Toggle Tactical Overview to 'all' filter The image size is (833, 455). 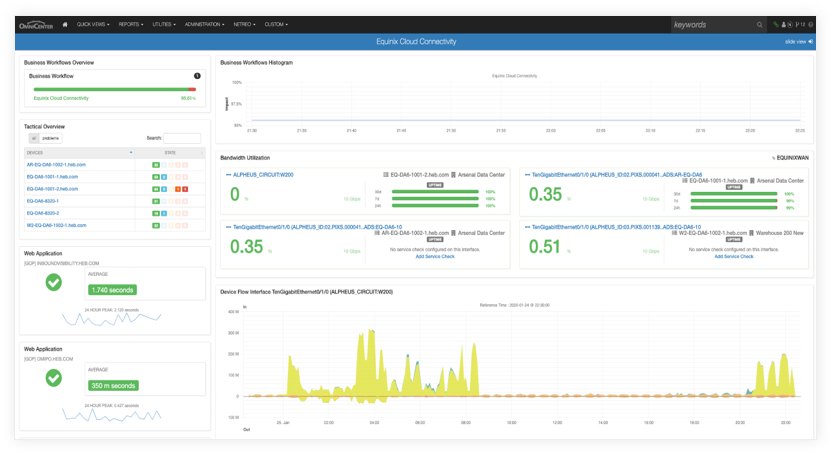pos(32,138)
